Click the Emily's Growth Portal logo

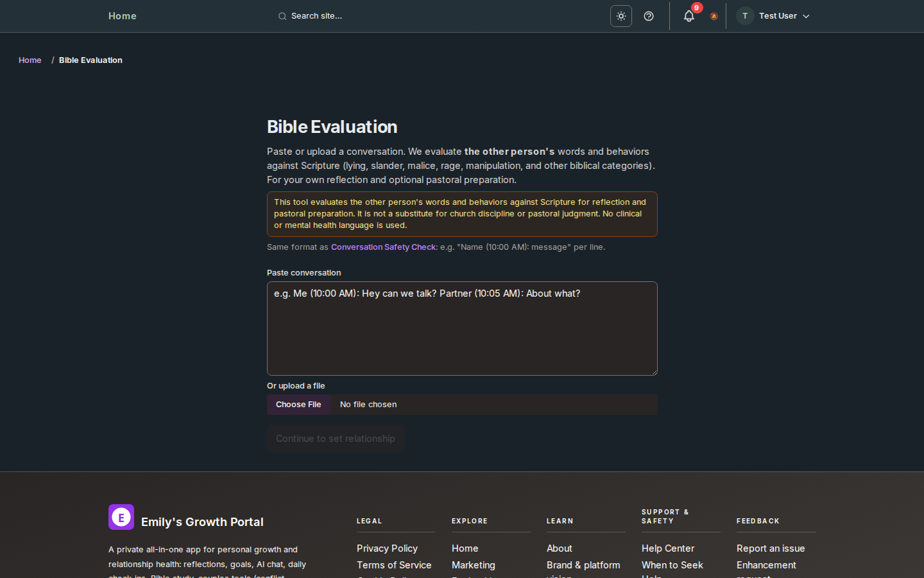point(121,517)
